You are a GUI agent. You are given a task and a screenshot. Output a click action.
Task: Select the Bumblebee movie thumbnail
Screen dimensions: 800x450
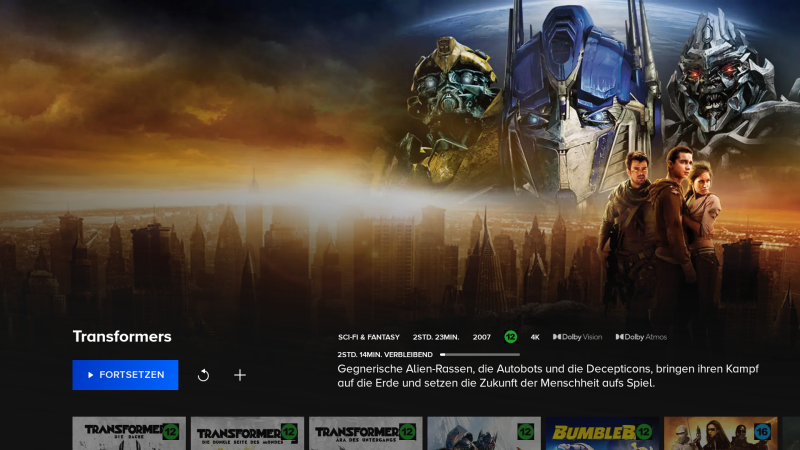click(x=601, y=434)
